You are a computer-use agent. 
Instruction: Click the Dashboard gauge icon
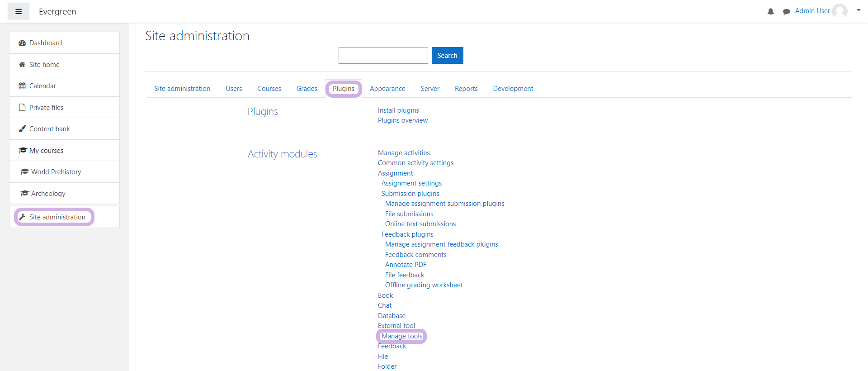click(x=22, y=43)
